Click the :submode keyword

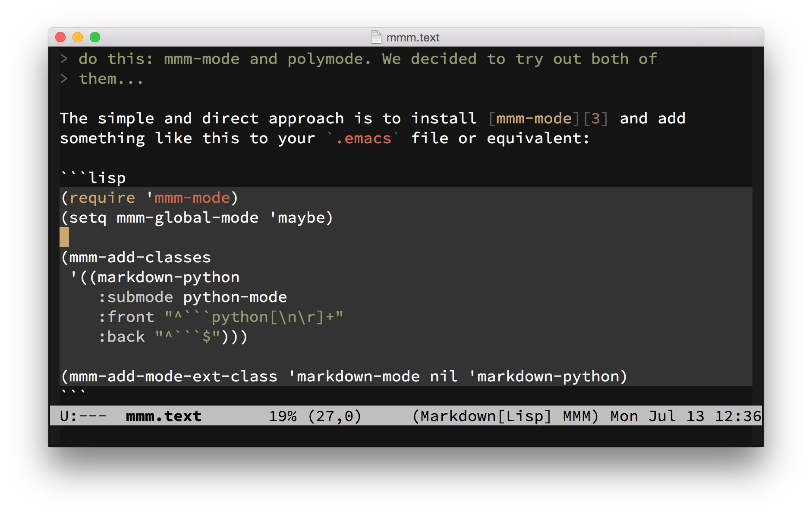pyautogui.click(x=135, y=297)
